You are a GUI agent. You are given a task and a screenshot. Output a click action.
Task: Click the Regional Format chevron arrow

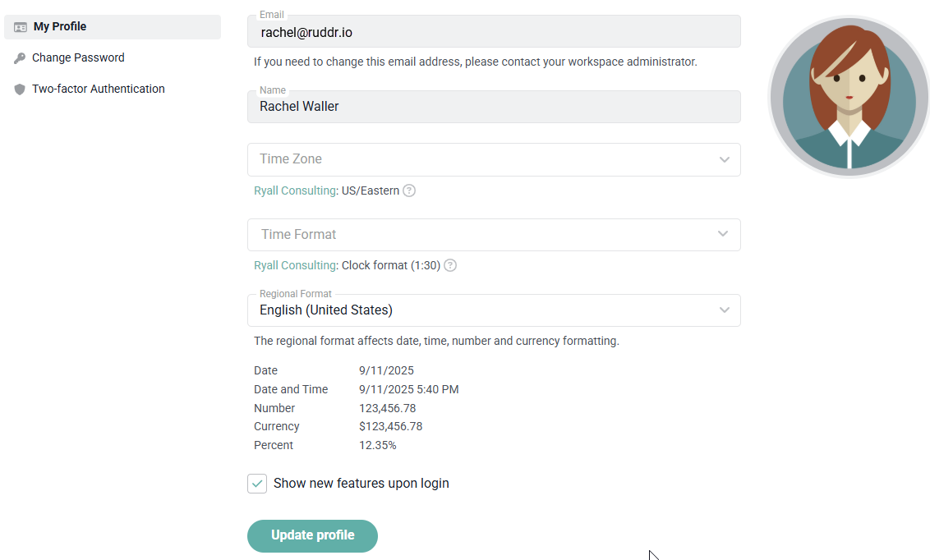(x=724, y=310)
